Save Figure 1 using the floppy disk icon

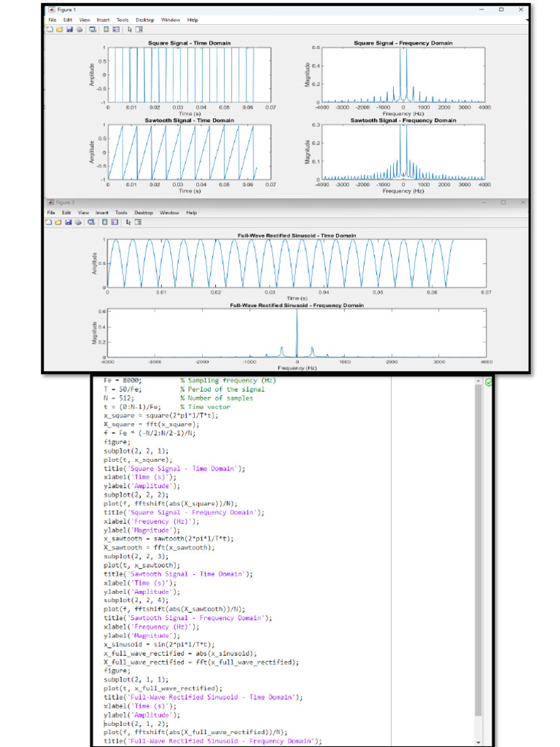(69, 30)
